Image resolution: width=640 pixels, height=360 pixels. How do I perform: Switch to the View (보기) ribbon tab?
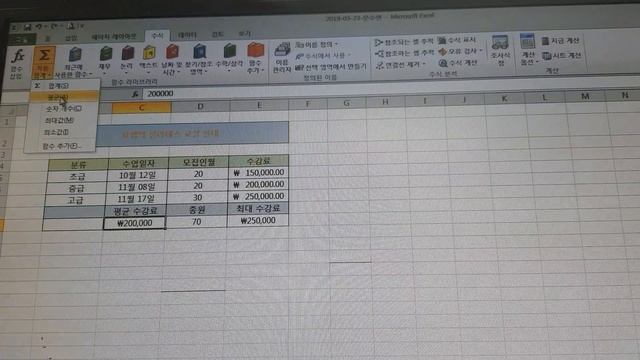pyautogui.click(x=244, y=34)
